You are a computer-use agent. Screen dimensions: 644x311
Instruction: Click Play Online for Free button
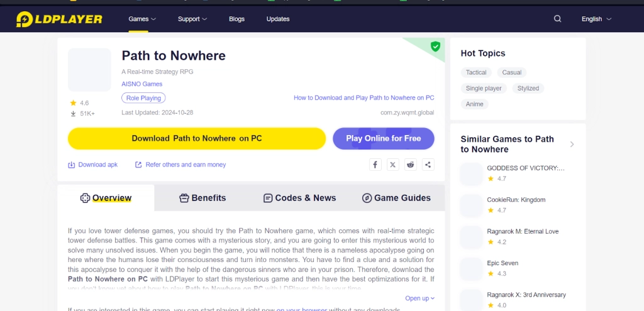point(384,138)
